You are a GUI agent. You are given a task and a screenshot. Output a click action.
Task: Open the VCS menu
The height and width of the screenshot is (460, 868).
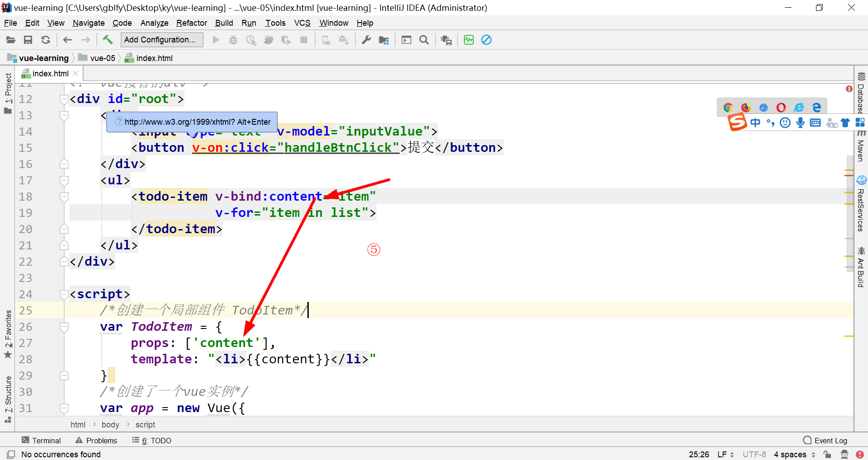pyautogui.click(x=302, y=23)
